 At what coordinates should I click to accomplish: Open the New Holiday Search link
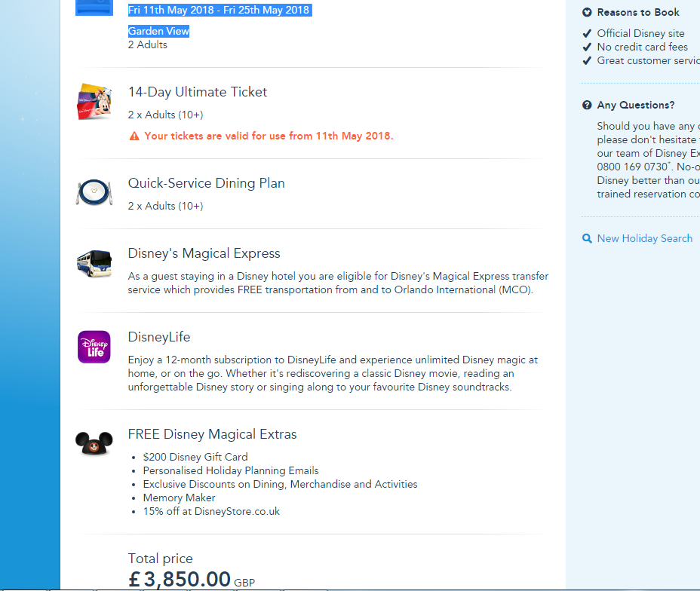point(645,239)
